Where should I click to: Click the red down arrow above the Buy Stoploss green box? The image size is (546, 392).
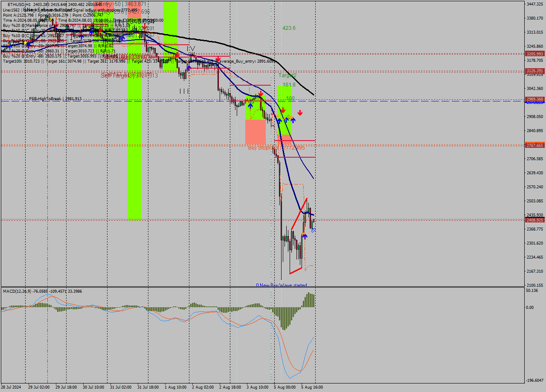click(261, 94)
